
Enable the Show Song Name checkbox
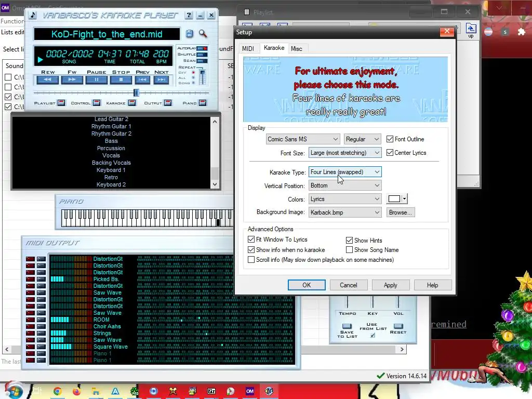coord(349,250)
